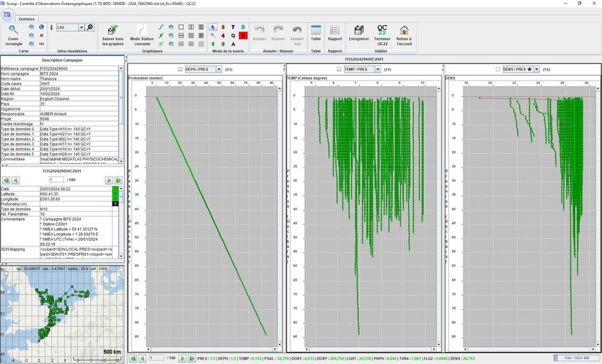Select the green flag 1 mouse mode
The width and height of the screenshot is (602, 364).
point(213,43)
